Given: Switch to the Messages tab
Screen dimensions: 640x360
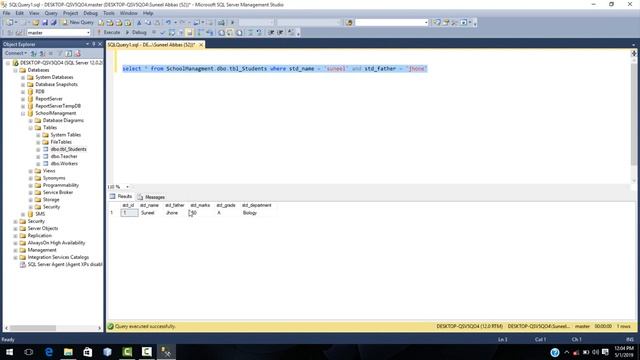Looking at the screenshot, I should pos(151,197).
